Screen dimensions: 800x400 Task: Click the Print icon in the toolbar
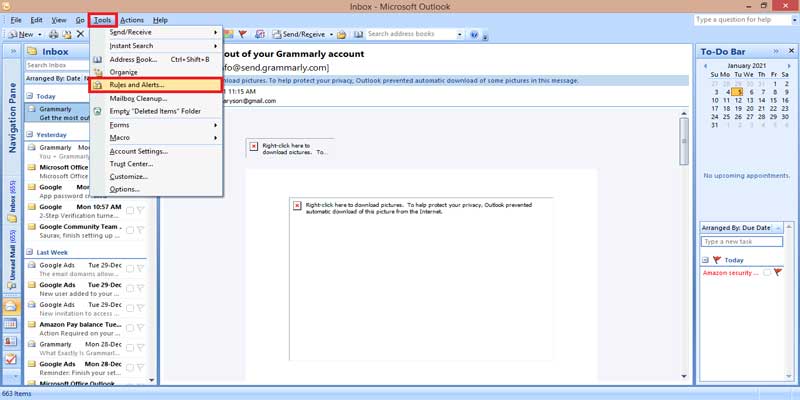click(x=54, y=34)
